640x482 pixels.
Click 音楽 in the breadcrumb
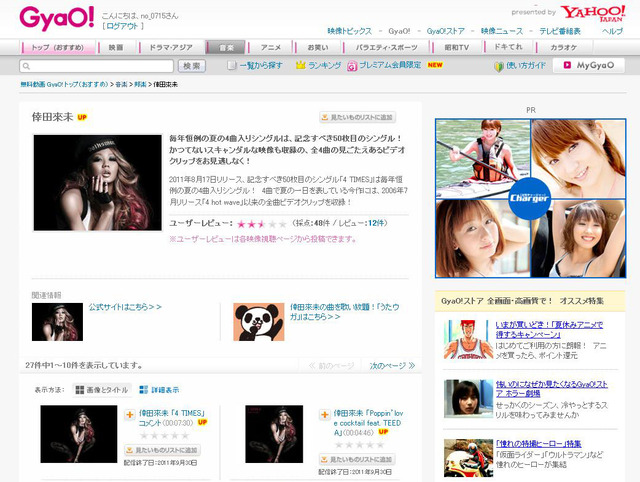(121, 85)
